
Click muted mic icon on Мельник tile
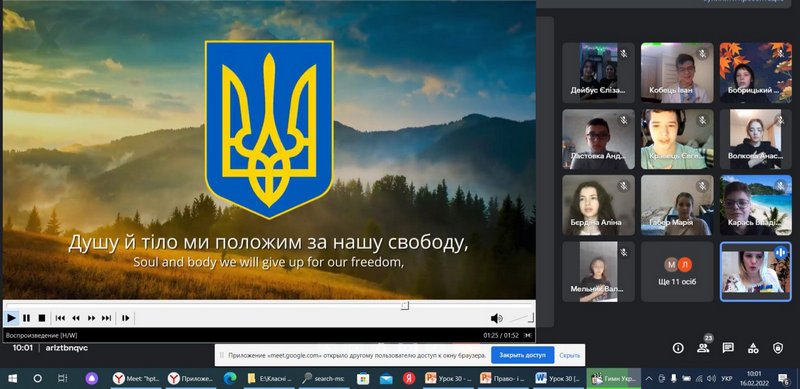(x=623, y=252)
